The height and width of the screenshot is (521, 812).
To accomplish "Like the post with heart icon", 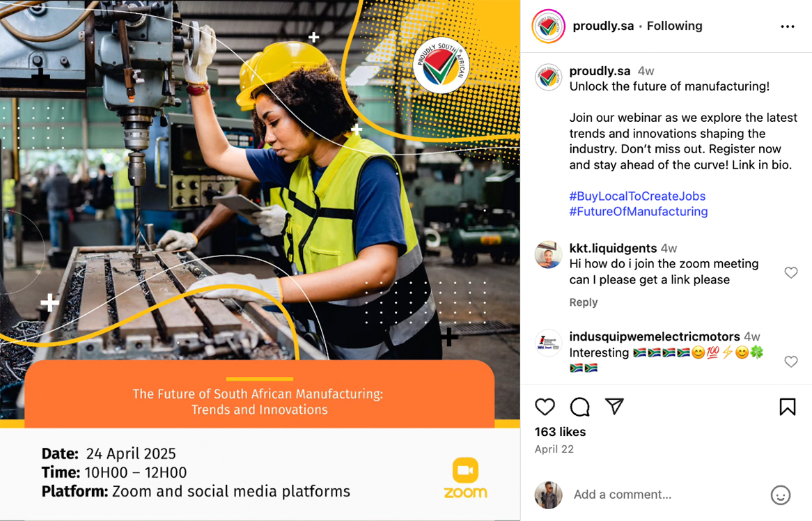I will [545, 407].
